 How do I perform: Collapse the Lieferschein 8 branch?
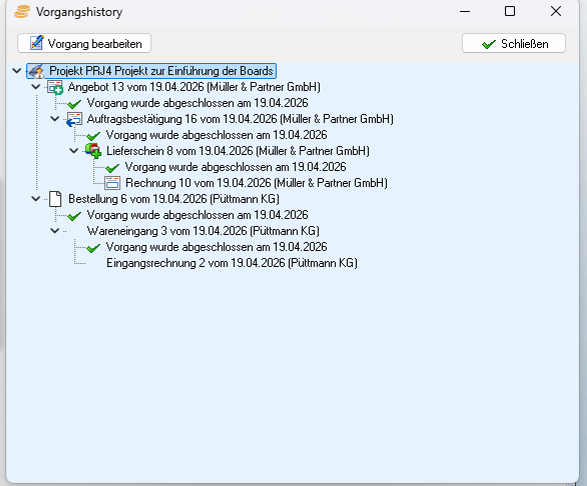tap(74, 151)
